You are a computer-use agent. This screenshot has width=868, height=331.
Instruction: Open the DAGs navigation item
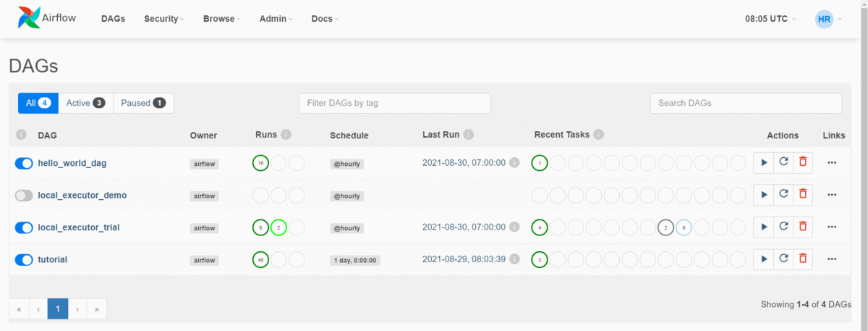point(113,19)
